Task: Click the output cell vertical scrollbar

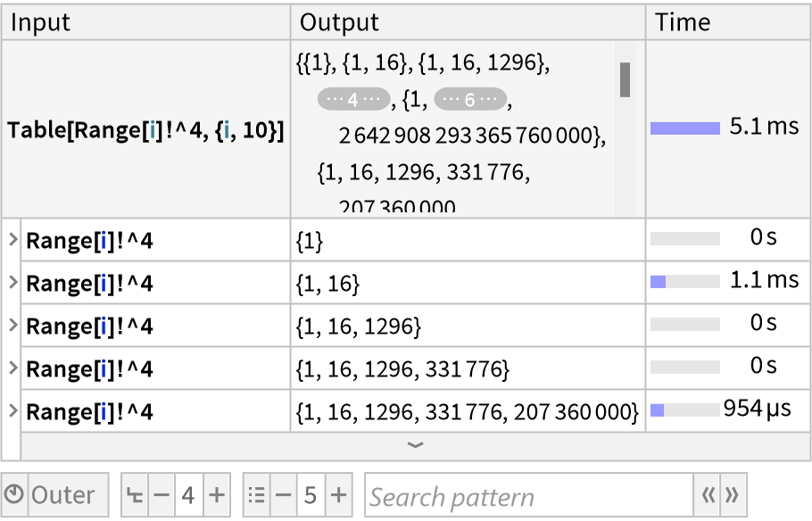Action: tap(626, 80)
